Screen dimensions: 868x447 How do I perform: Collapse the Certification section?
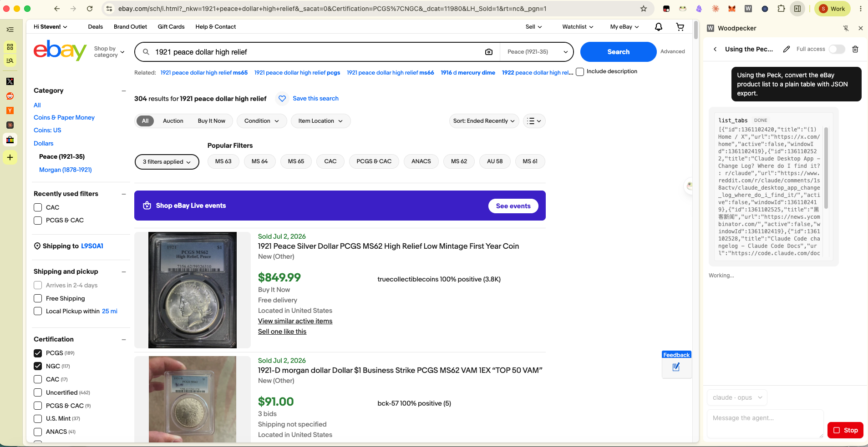pyautogui.click(x=123, y=340)
